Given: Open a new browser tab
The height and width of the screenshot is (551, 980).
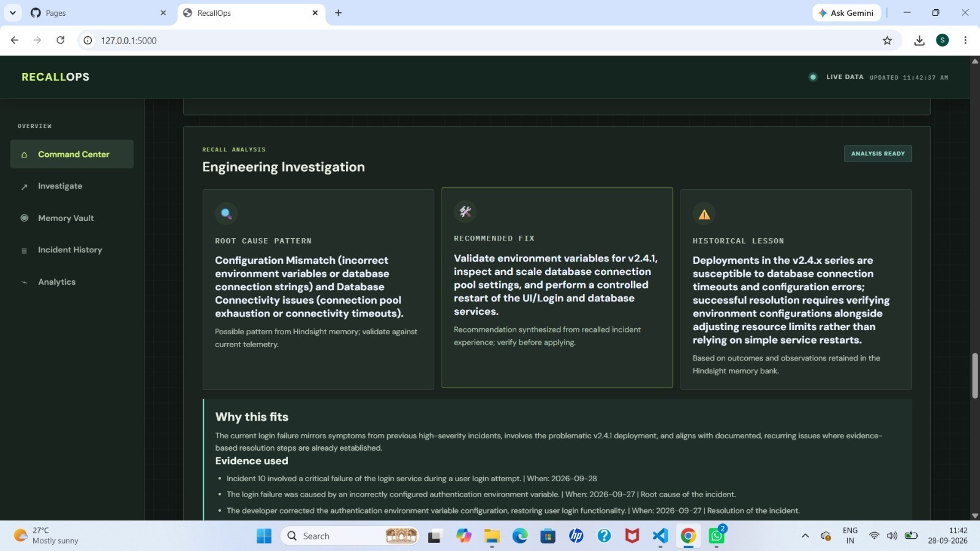Looking at the screenshot, I should point(338,13).
